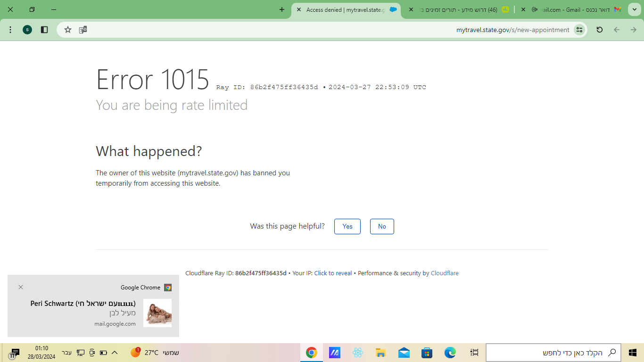
Task: Open the clock showing 01:10
Action: [41, 353]
